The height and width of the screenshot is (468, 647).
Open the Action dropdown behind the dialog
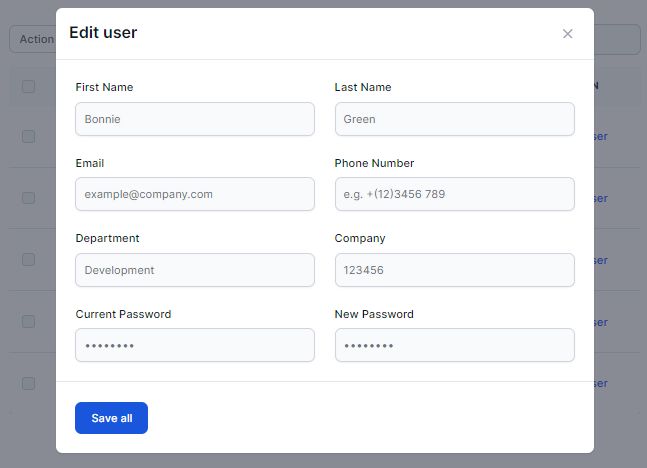click(33, 39)
